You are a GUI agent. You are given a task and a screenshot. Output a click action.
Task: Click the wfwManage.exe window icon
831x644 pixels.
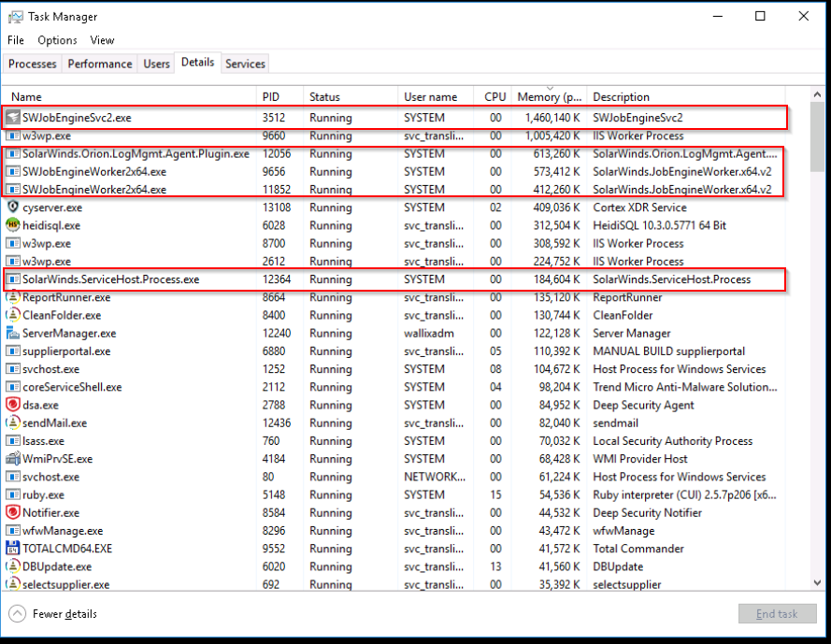coord(13,531)
